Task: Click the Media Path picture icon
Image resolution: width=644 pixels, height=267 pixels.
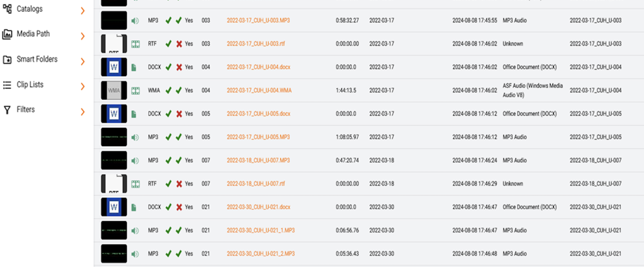Action: point(7,34)
